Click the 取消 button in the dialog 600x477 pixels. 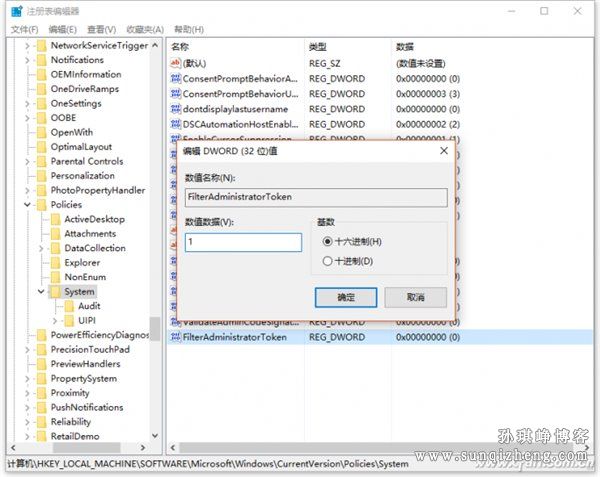[416, 297]
